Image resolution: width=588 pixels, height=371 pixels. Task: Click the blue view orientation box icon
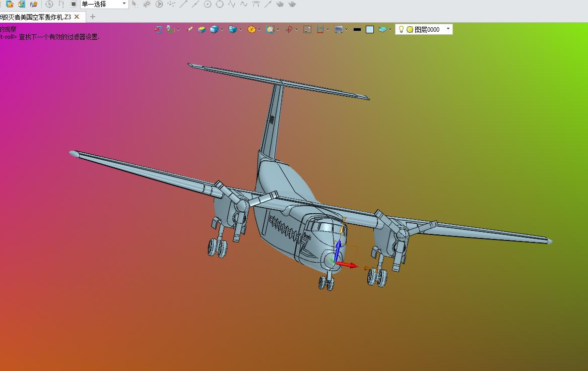(x=232, y=29)
